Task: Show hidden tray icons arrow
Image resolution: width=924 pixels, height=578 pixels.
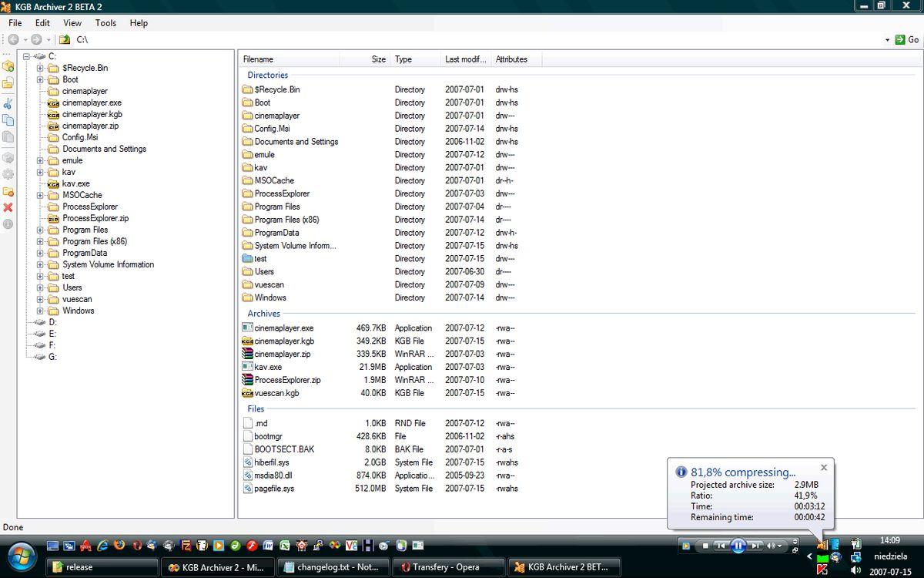Action: point(809,556)
